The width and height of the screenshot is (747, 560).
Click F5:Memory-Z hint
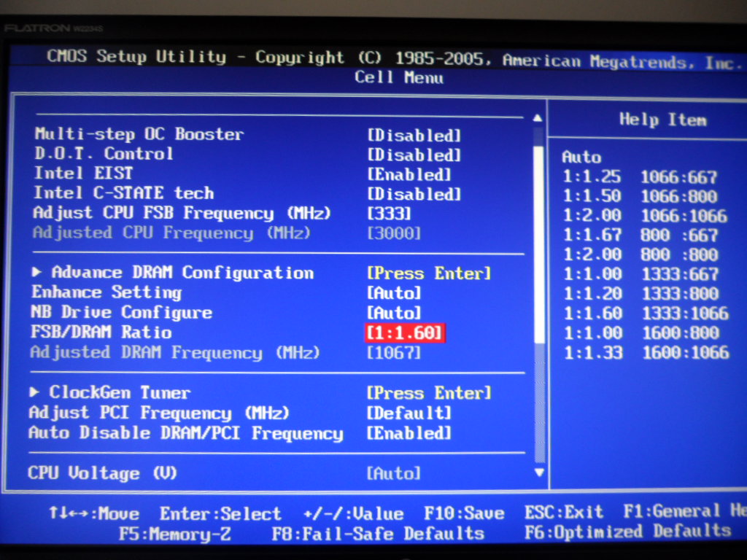tap(175, 533)
